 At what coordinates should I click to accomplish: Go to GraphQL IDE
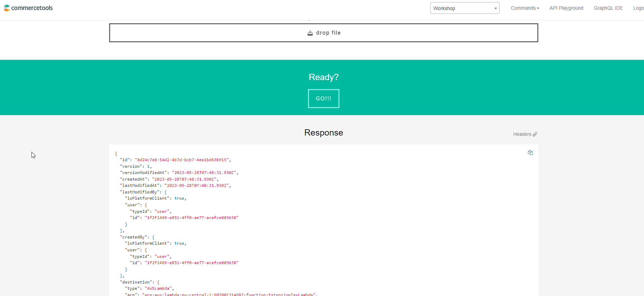pos(608,8)
